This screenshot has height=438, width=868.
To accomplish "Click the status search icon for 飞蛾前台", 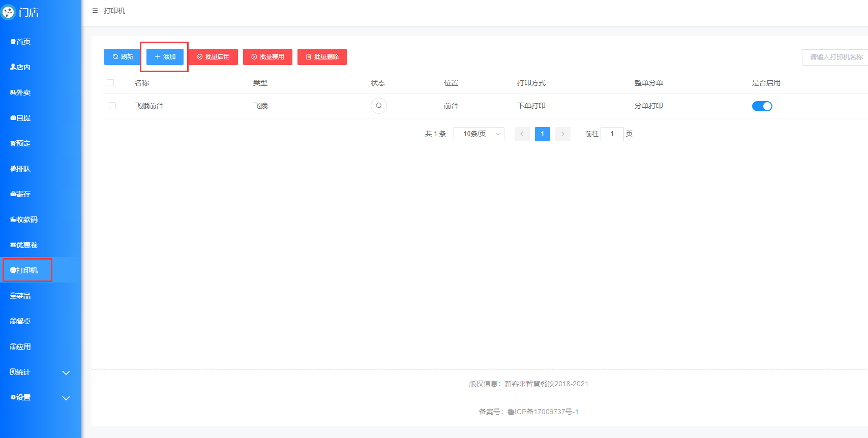I will [x=378, y=106].
